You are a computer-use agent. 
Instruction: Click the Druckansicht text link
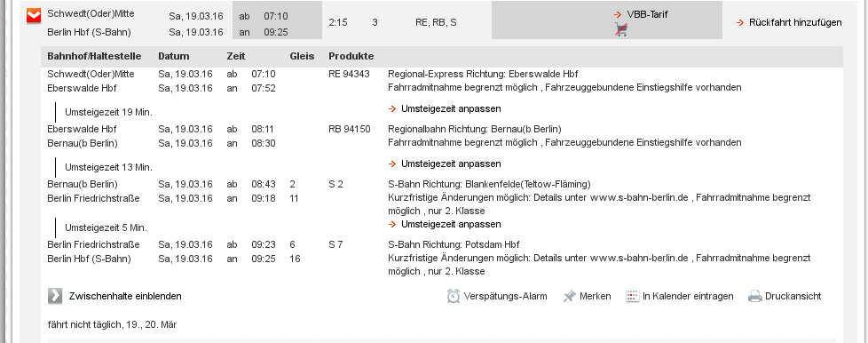point(793,296)
